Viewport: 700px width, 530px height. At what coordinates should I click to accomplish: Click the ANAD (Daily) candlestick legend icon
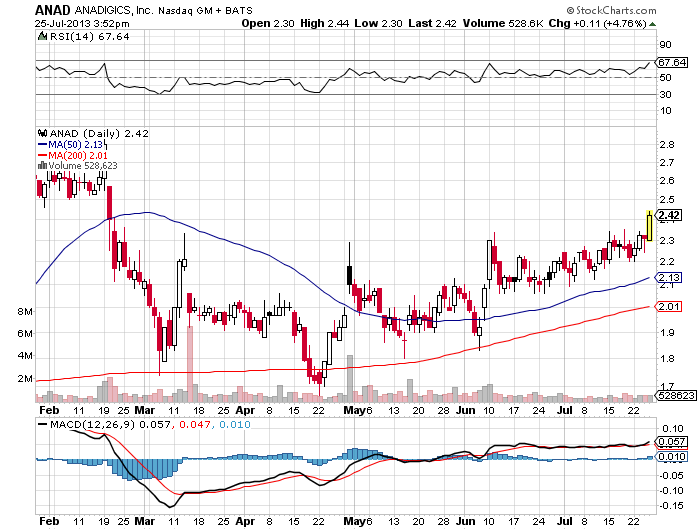tap(43, 133)
